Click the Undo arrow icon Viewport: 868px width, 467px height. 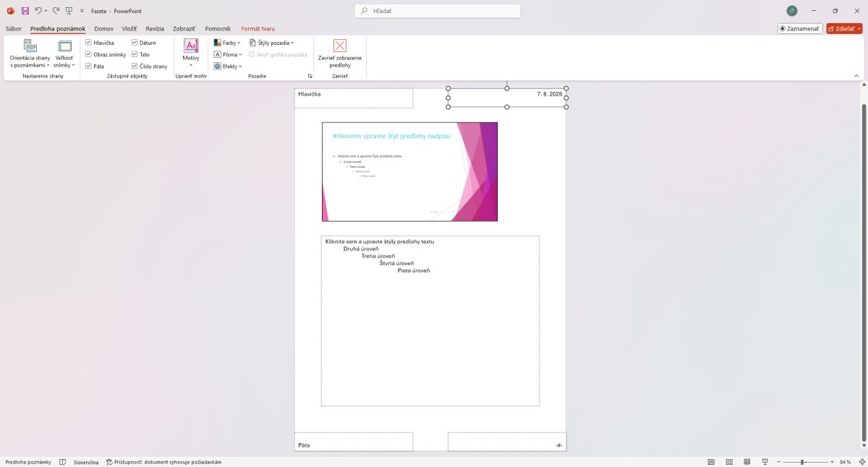[x=38, y=11]
